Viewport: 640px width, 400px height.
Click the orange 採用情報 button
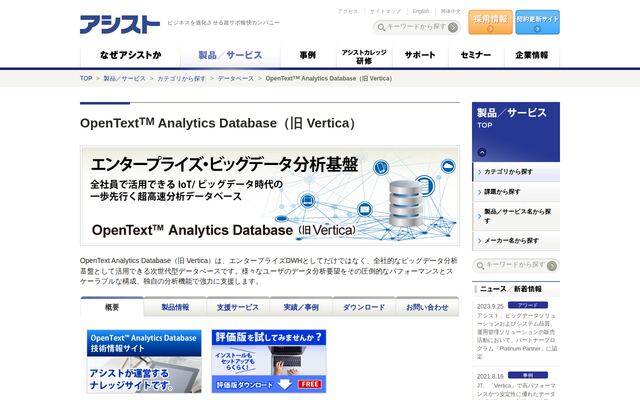point(491,22)
